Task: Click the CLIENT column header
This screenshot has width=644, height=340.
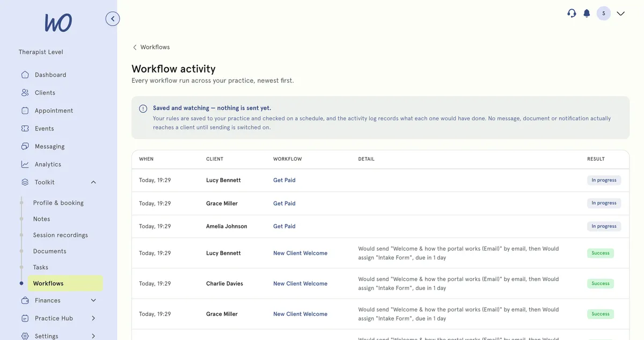Action: [x=215, y=159]
